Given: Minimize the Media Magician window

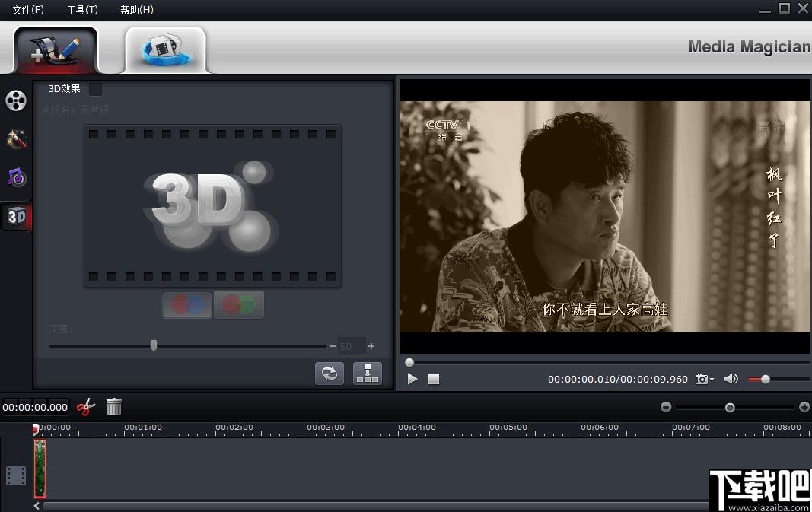Looking at the screenshot, I should [x=765, y=10].
